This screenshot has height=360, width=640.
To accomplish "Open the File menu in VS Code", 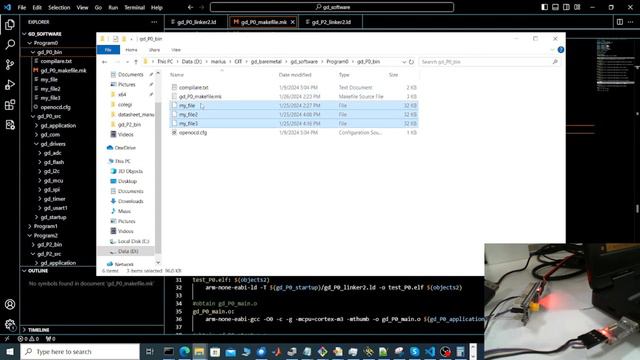I will point(22,7).
